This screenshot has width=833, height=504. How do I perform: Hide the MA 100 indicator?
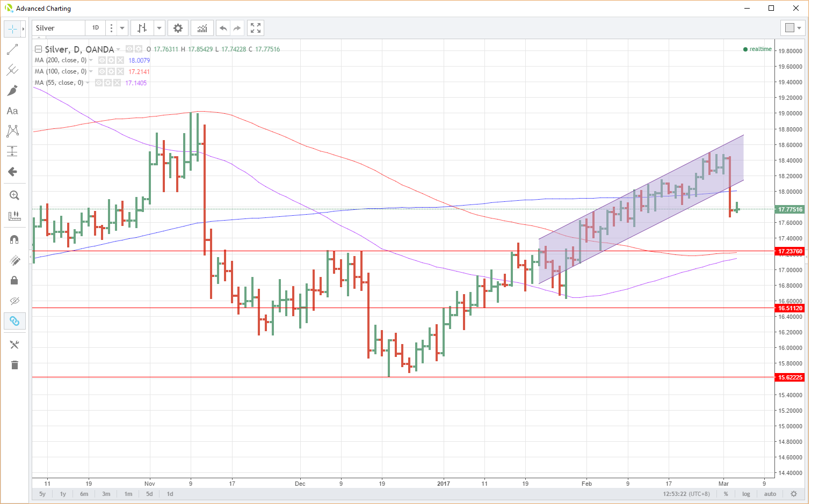point(102,71)
